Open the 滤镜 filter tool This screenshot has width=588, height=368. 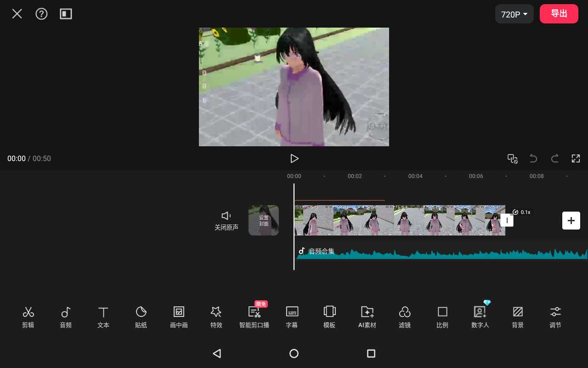click(405, 317)
